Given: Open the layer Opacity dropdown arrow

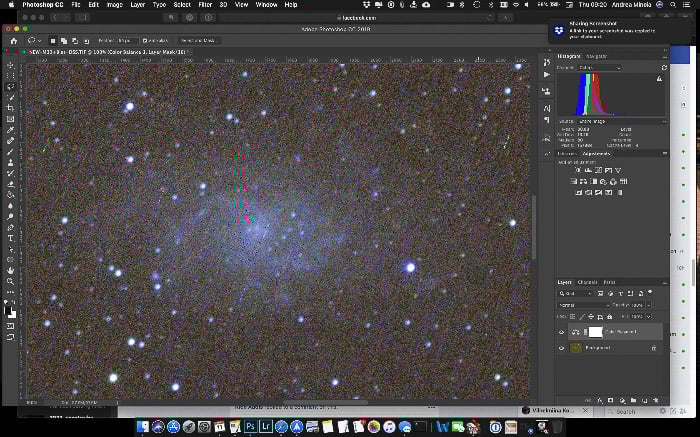Looking at the screenshot, I should click(648, 305).
